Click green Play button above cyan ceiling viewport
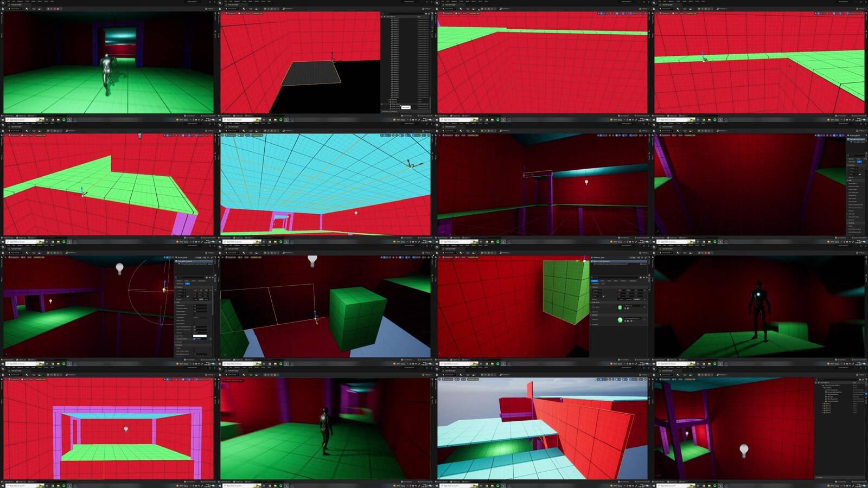Screen dimensions: 868x488 (x=265, y=131)
